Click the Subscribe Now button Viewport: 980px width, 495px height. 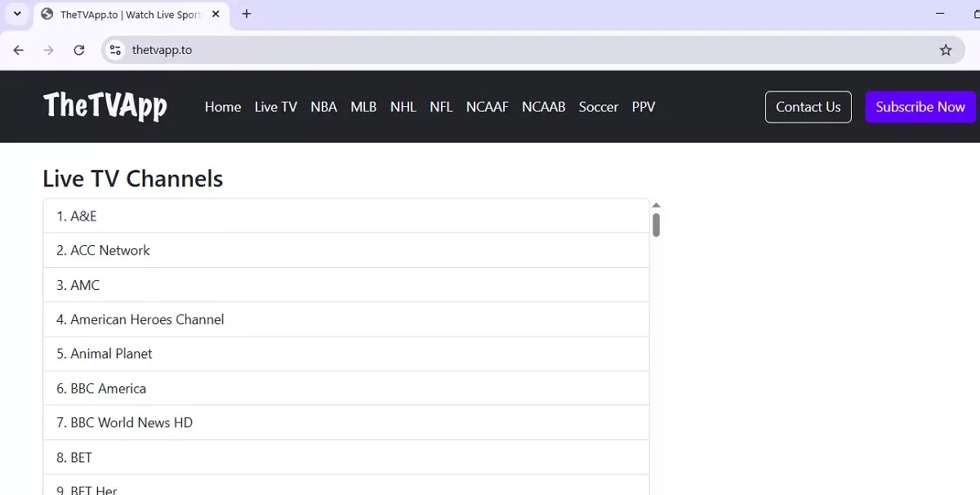coord(920,107)
